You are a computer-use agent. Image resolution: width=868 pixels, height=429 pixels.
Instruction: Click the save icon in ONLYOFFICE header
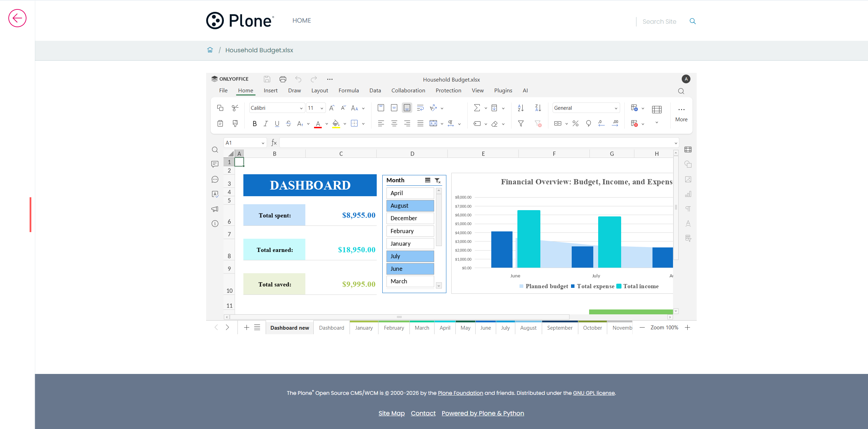click(267, 79)
